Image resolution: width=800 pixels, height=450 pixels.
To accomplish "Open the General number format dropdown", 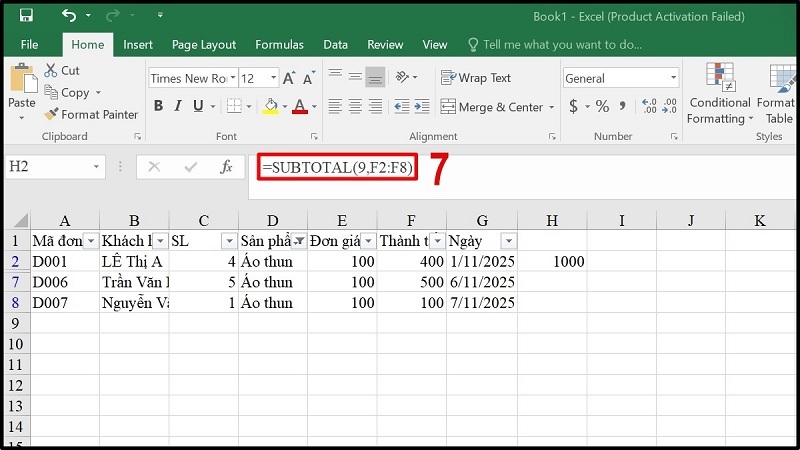I will 673,78.
